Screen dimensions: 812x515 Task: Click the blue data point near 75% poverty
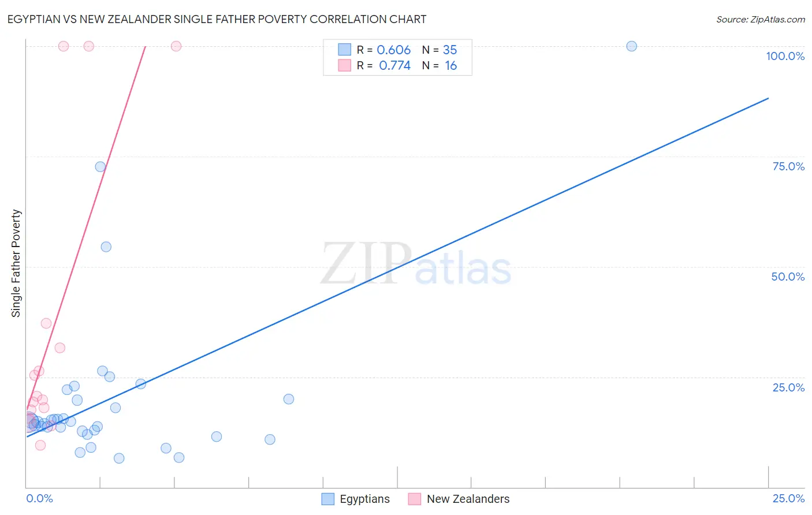pyautogui.click(x=100, y=167)
